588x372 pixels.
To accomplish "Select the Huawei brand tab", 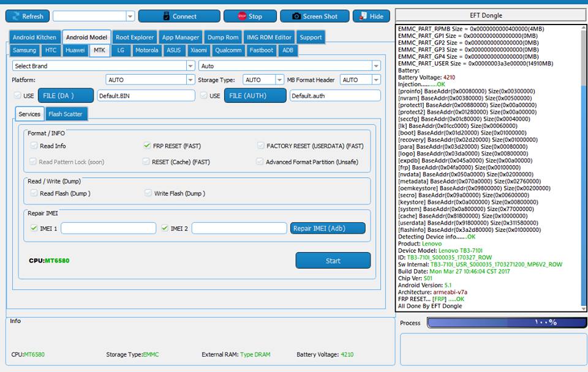I will 75,50.
